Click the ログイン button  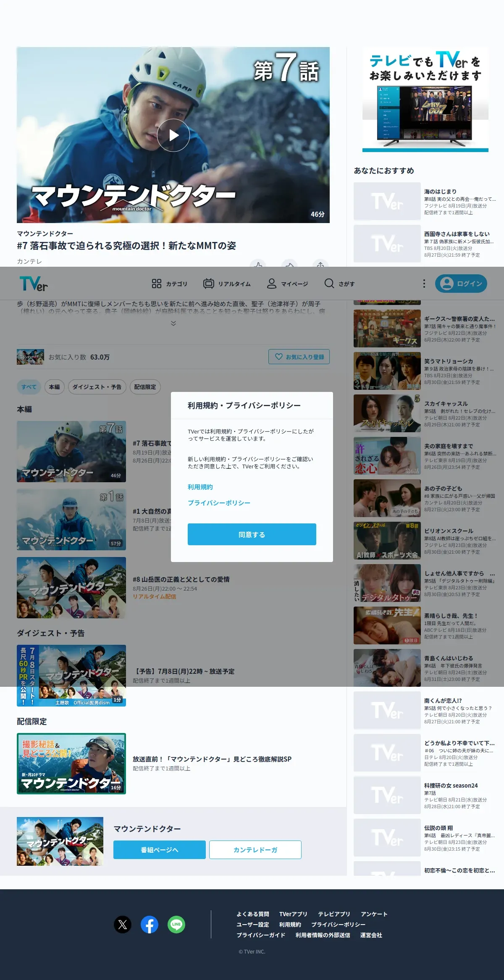click(x=461, y=284)
